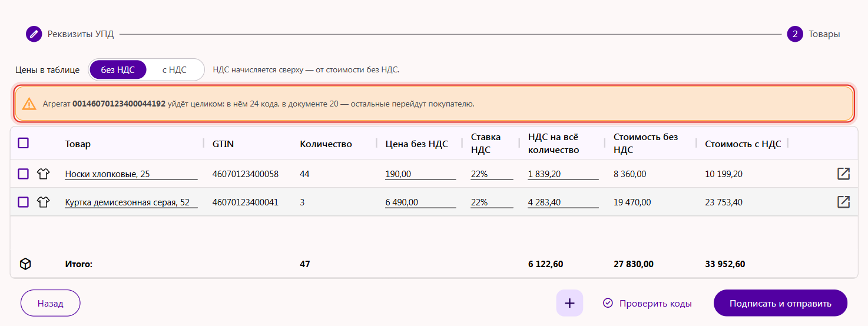Go to the Товары step label

pyautogui.click(x=824, y=34)
